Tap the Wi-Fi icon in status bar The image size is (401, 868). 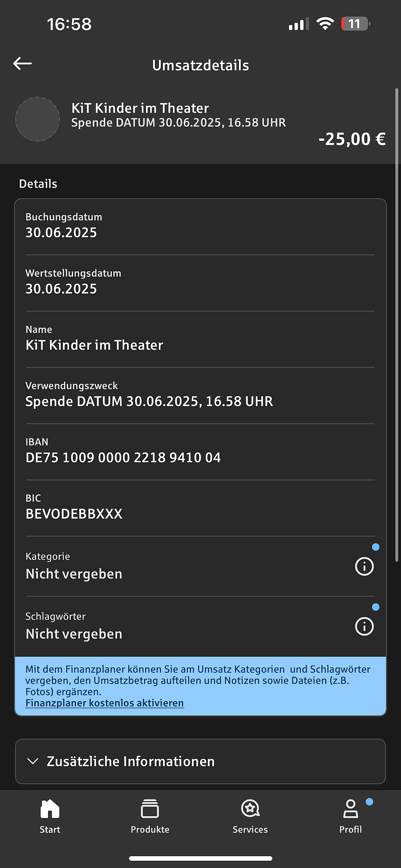point(325,24)
